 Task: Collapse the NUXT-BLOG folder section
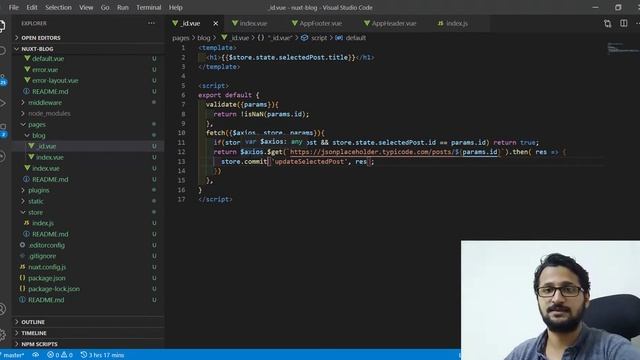[x=89, y=49]
